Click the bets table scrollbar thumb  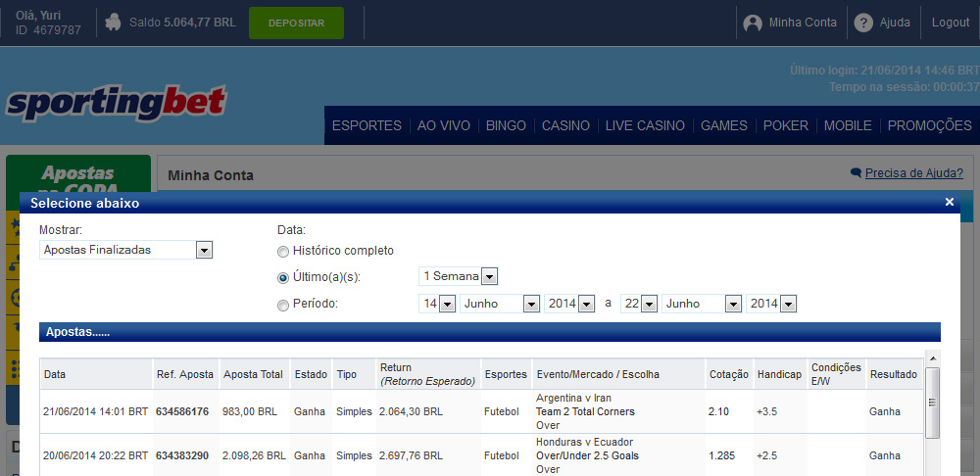pyautogui.click(x=932, y=403)
